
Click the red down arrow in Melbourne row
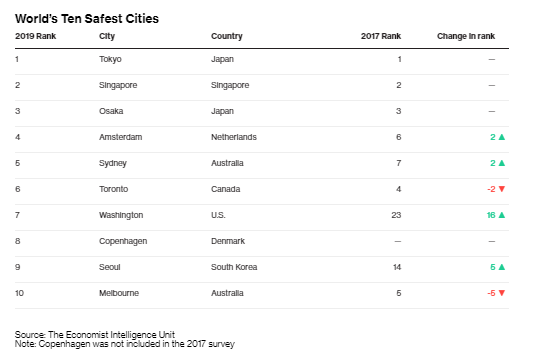click(502, 293)
